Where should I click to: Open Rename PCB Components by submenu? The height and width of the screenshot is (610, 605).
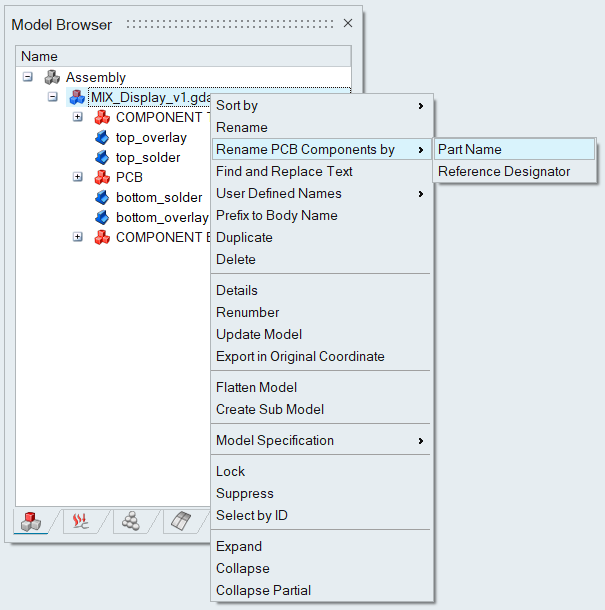[322, 149]
